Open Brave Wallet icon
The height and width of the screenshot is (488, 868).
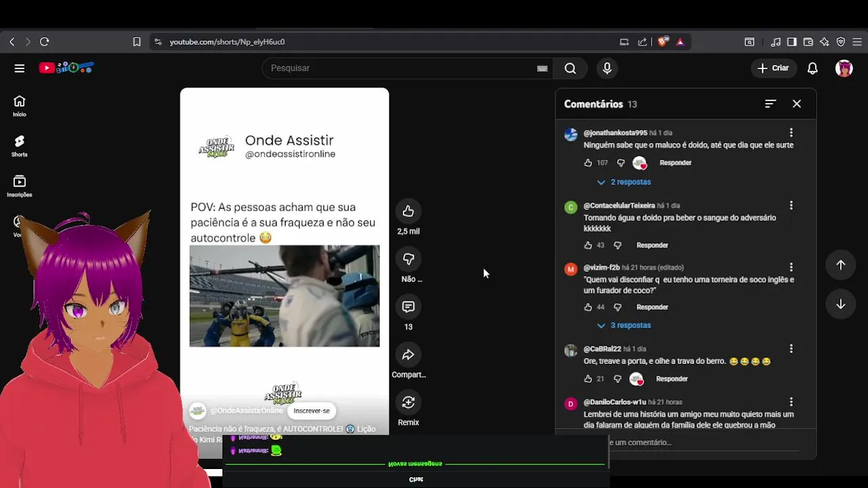point(808,42)
